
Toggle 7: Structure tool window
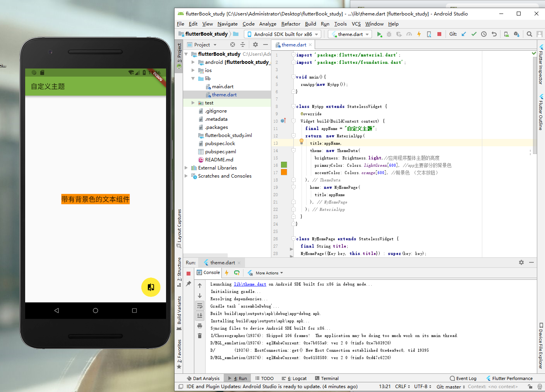[x=179, y=272]
